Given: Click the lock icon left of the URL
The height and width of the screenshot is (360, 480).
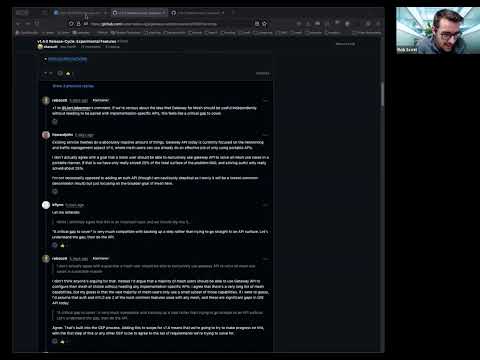Looking at the screenshot, I should (78, 24).
